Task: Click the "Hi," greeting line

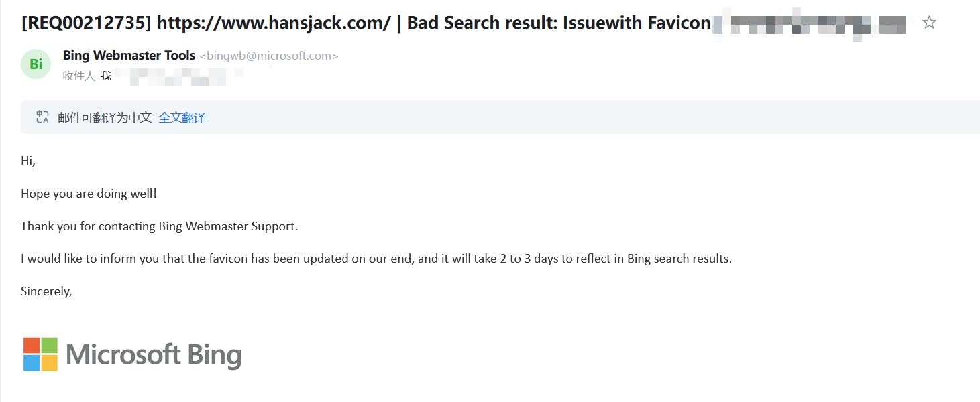Action: tap(28, 161)
